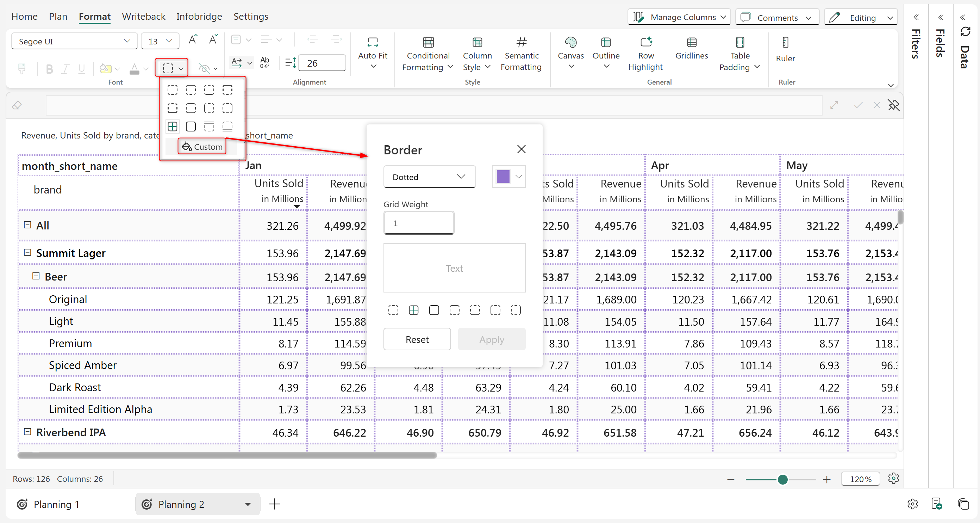Click the Custom border option
Image resolution: width=980 pixels, height=523 pixels.
(202, 147)
